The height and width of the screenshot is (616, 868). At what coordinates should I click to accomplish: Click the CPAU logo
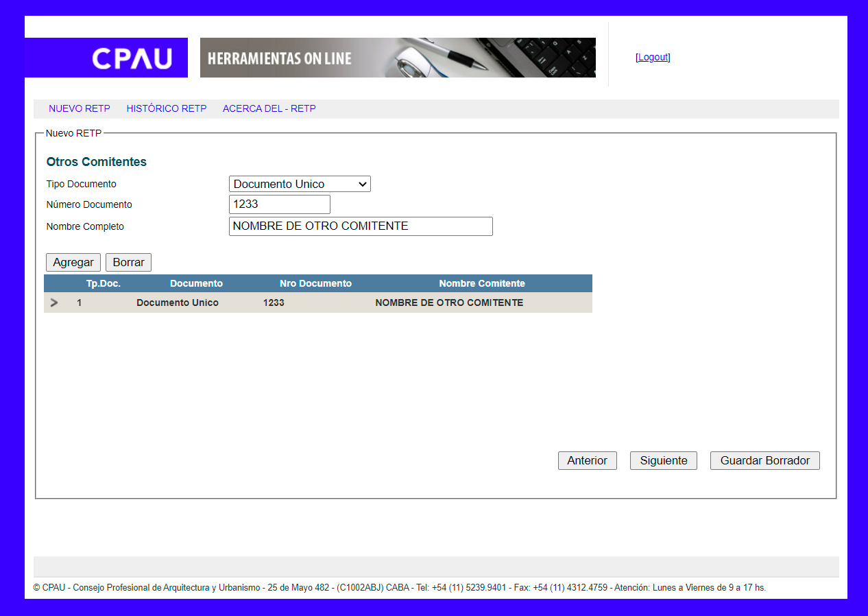(132, 58)
